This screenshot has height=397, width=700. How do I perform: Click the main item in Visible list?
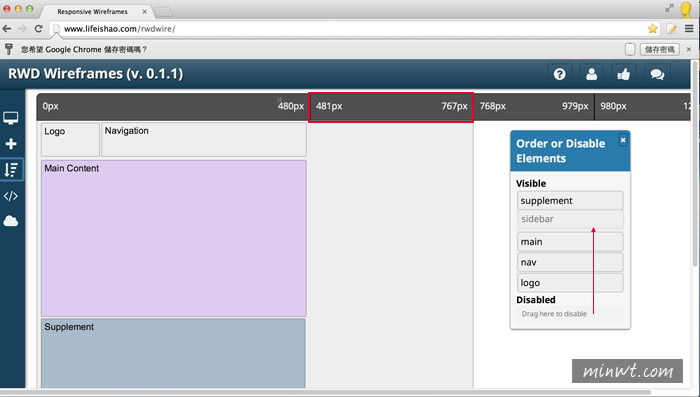tap(570, 242)
